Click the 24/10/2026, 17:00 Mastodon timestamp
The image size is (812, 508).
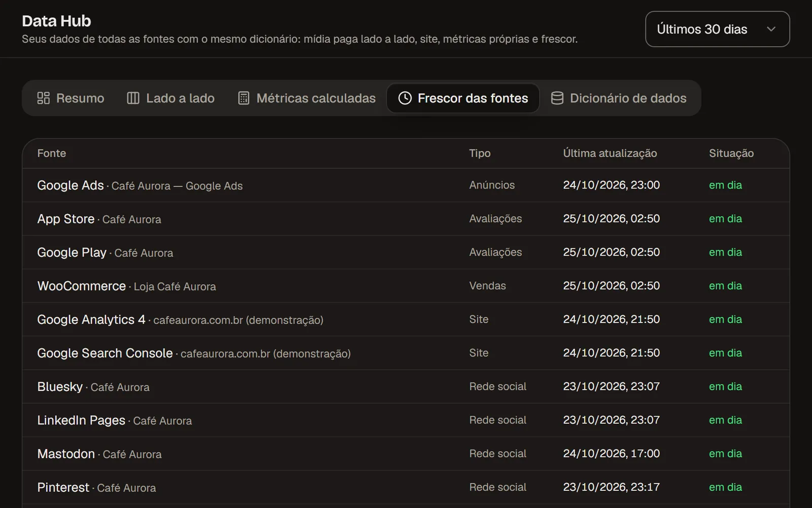(x=611, y=453)
